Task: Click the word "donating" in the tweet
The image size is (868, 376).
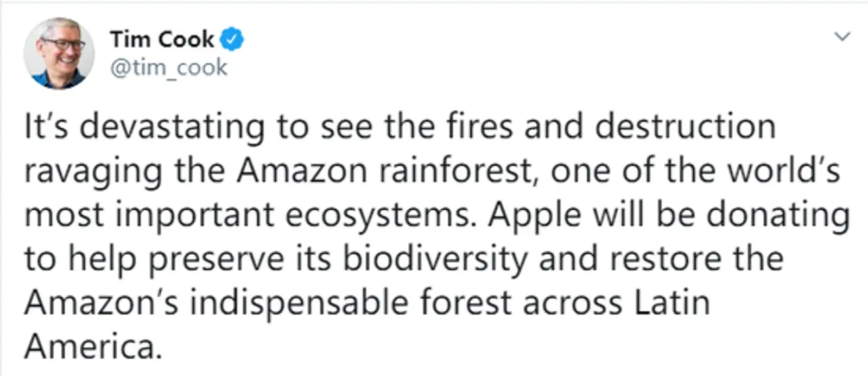Action: coord(777,216)
